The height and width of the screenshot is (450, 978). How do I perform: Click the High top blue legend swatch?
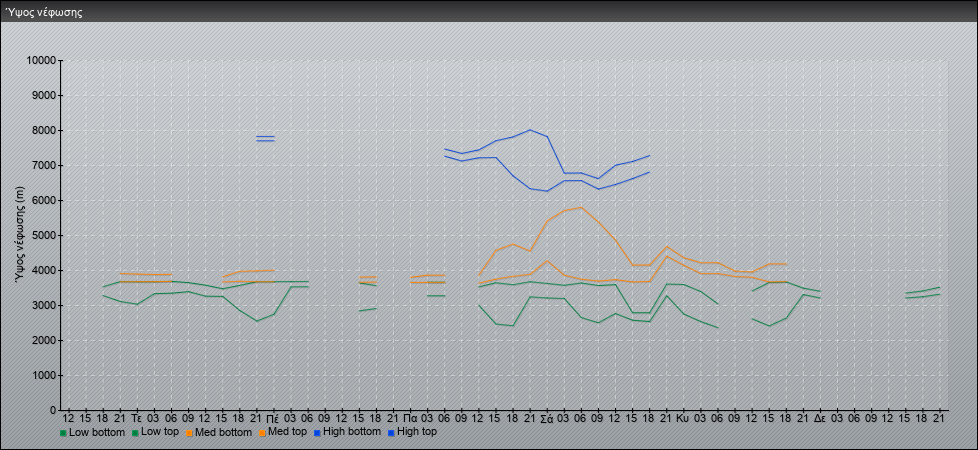tap(391, 433)
